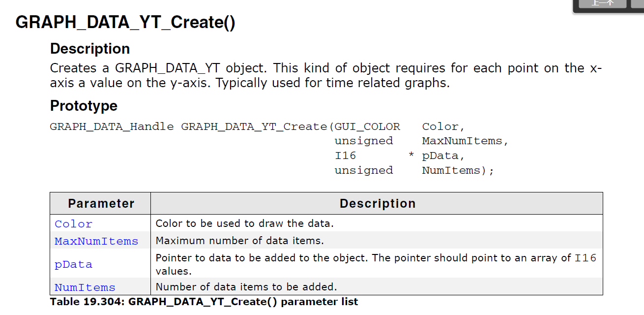This screenshot has width=644, height=315.
Task: Open the pData parameter link
Action: (x=73, y=264)
